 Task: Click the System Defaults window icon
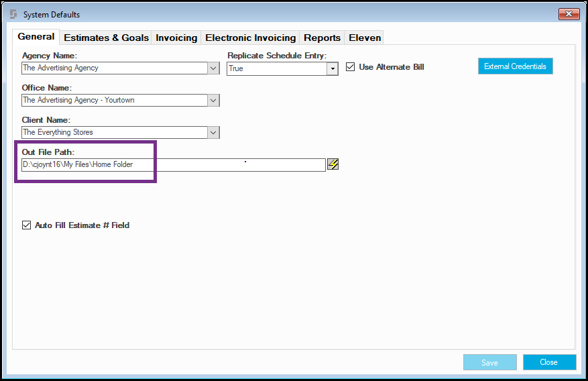[13, 14]
